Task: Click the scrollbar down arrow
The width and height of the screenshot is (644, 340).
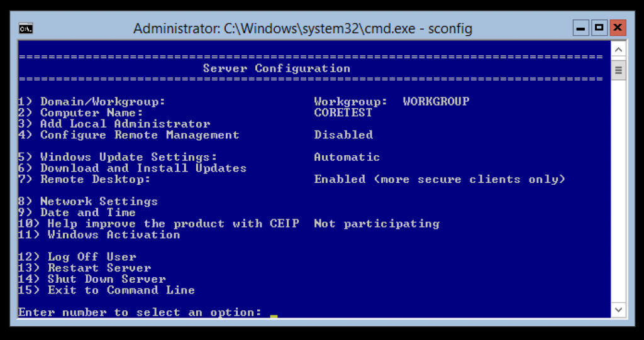Action: pos(619,310)
